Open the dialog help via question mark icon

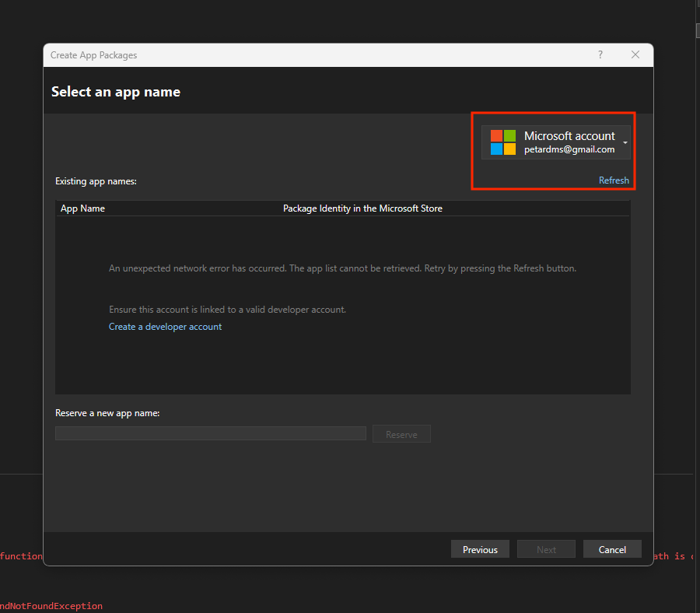(600, 54)
